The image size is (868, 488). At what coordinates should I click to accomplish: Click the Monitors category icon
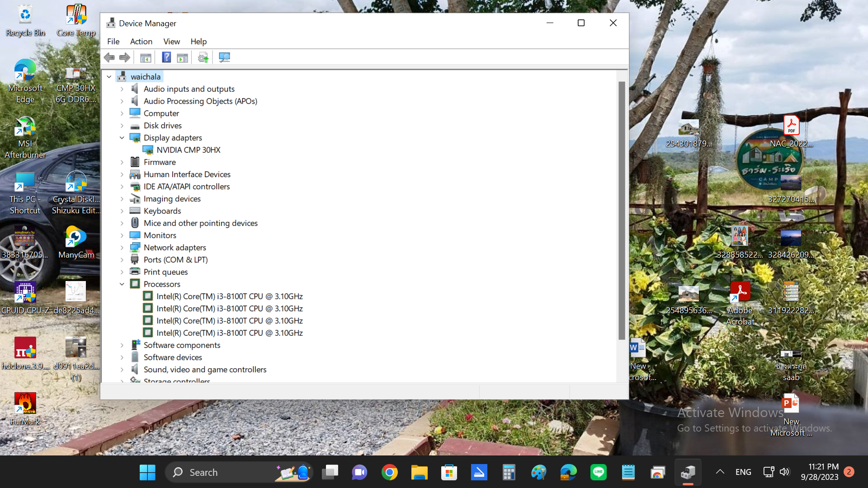pyautogui.click(x=135, y=235)
